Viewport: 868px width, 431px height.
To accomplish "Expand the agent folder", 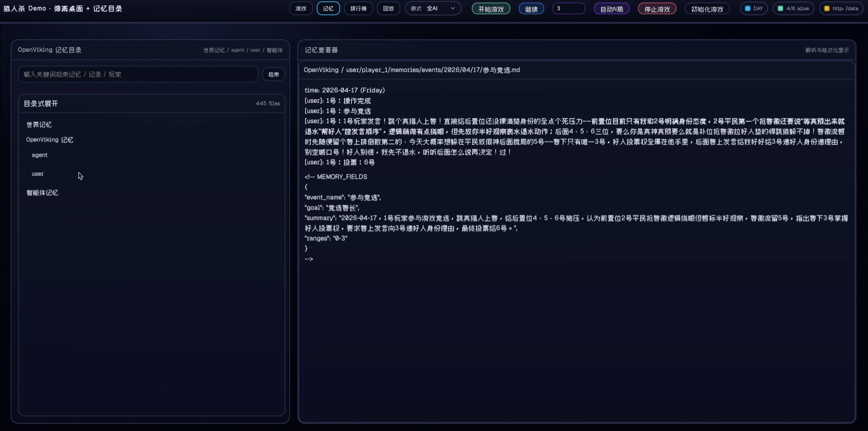I will [40, 155].
